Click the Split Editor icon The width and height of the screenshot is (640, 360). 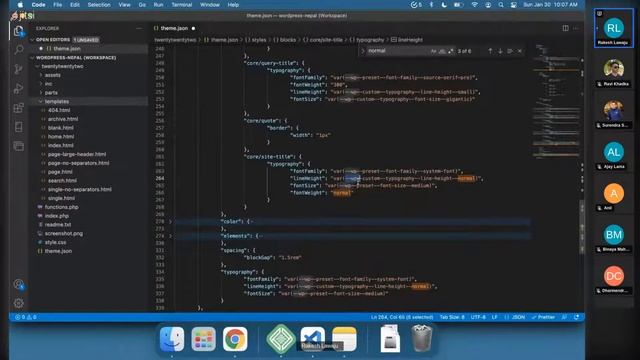point(565,28)
